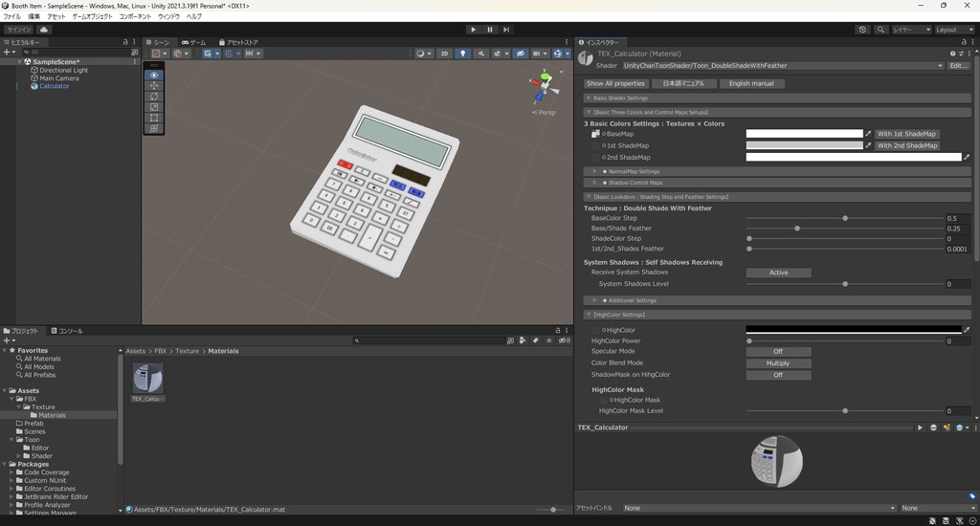
Task: Click the scene orientation gizmo
Action: coord(544,87)
